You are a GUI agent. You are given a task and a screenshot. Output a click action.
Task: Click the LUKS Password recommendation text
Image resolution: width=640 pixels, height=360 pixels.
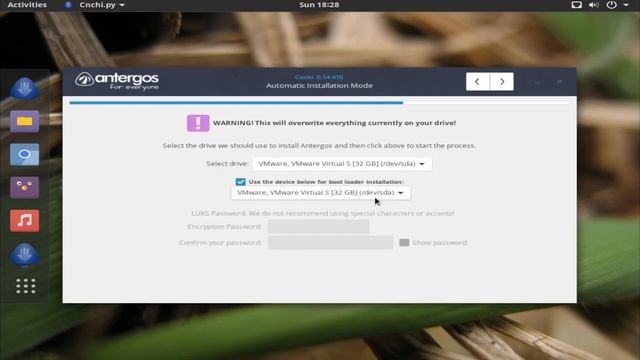tap(322, 213)
